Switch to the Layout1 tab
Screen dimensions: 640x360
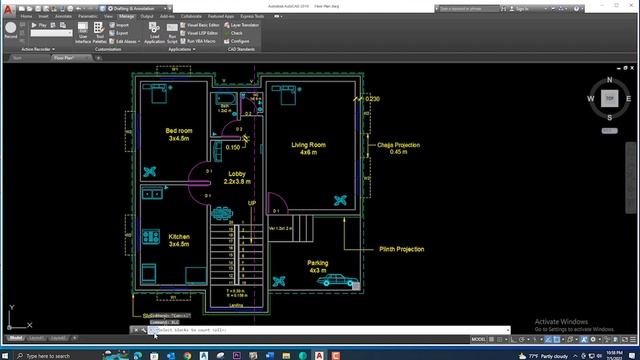36,338
